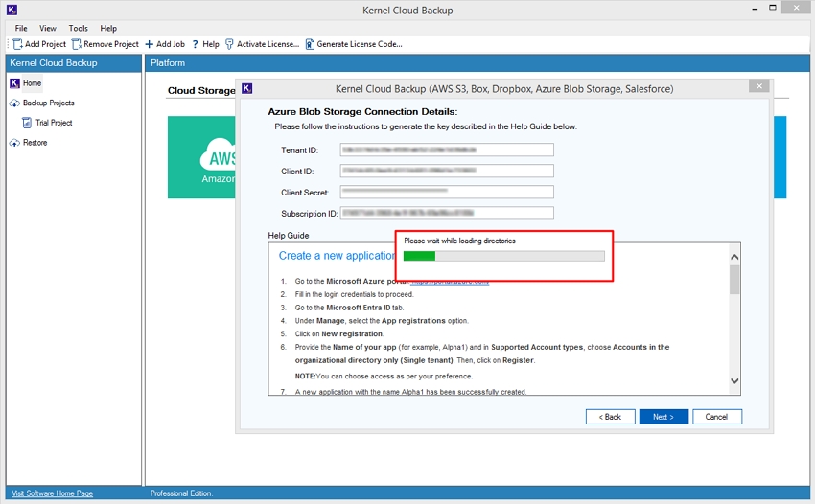Click 'Click on New registration.' step text
This screenshot has width=815, height=504.
click(x=339, y=333)
